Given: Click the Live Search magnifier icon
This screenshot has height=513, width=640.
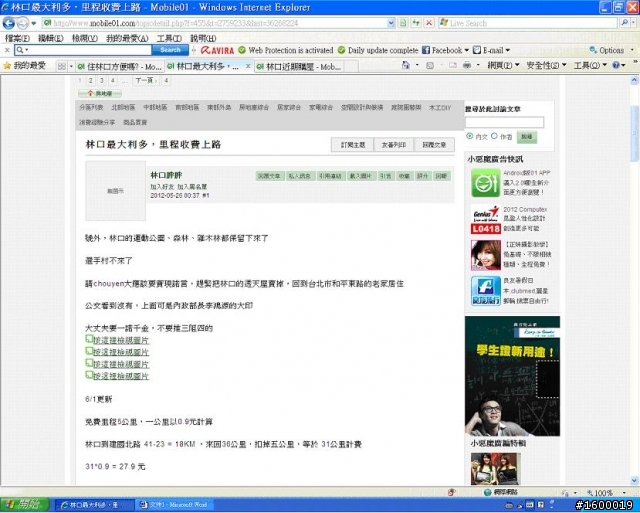Looking at the screenshot, I should pyautogui.click(x=624, y=23).
